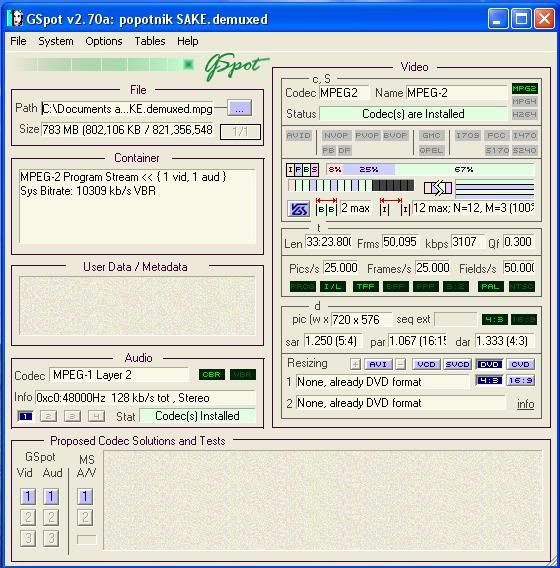
Task: Select the AVI resizing target
Action: click(378, 364)
